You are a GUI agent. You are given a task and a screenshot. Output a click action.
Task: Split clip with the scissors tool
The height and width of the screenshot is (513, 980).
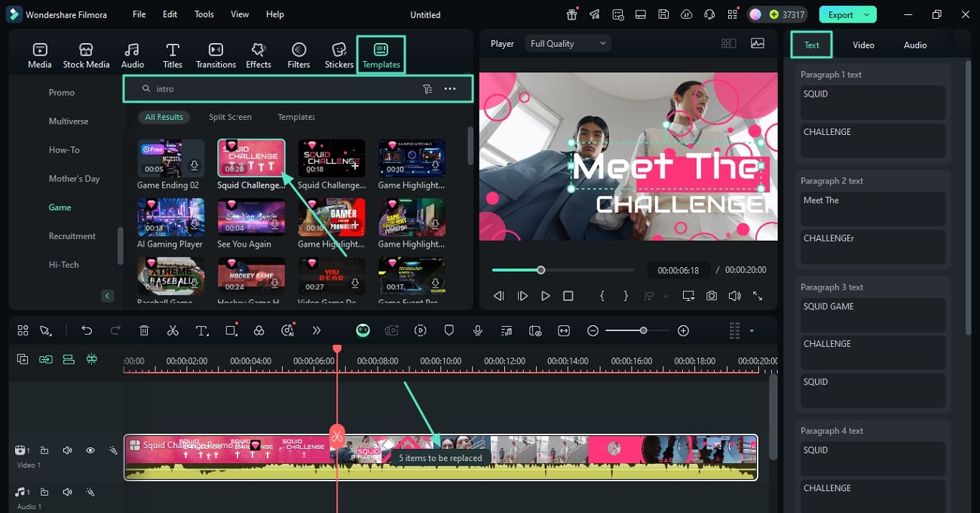tap(173, 330)
